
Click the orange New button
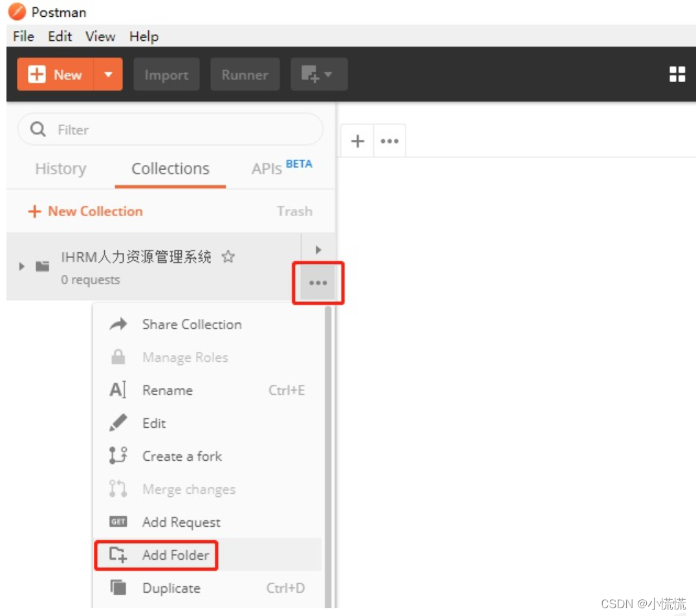tap(56, 74)
